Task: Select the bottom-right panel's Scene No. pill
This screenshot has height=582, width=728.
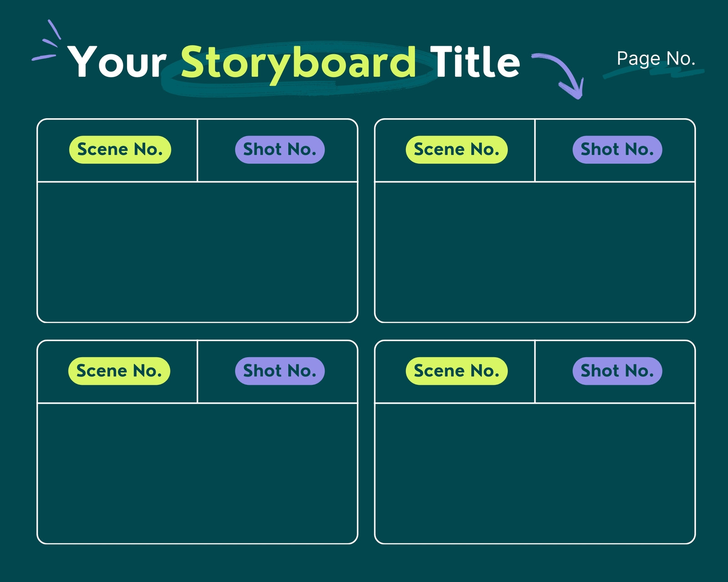Action: click(x=457, y=371)
